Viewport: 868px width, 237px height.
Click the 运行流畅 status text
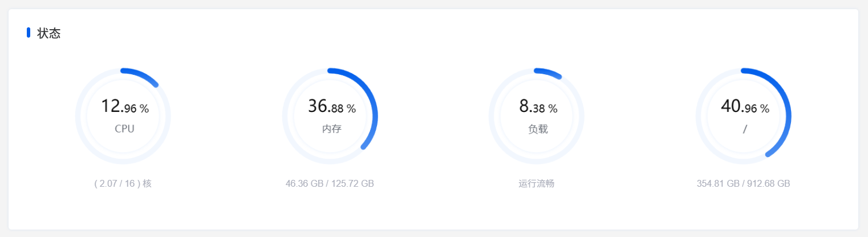click(x=537, y=184)
